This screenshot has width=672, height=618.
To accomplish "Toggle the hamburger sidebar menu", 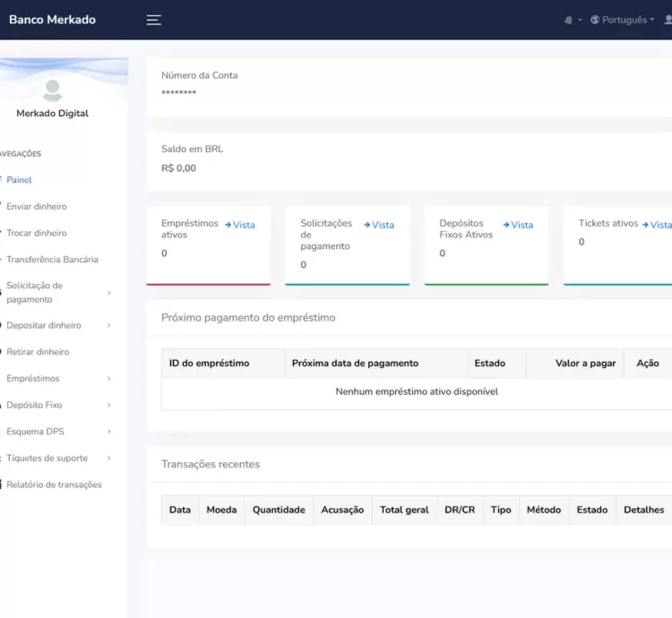I will tap(154, 20).
